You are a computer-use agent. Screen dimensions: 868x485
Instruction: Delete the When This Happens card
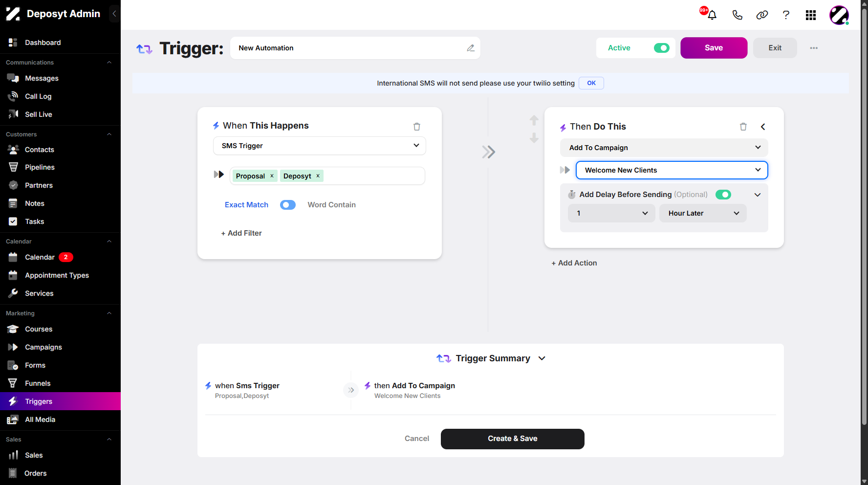tap(417, 127)
